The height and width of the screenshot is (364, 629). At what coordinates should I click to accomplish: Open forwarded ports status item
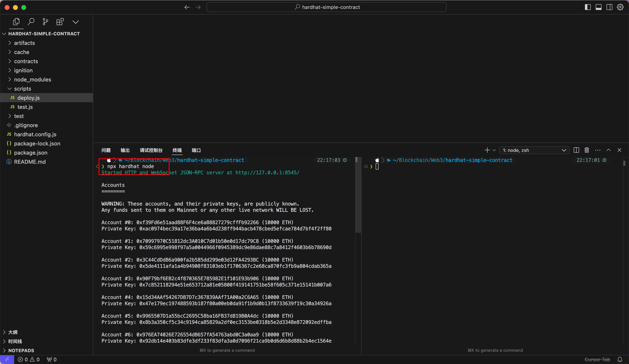[x=52, y=359]
